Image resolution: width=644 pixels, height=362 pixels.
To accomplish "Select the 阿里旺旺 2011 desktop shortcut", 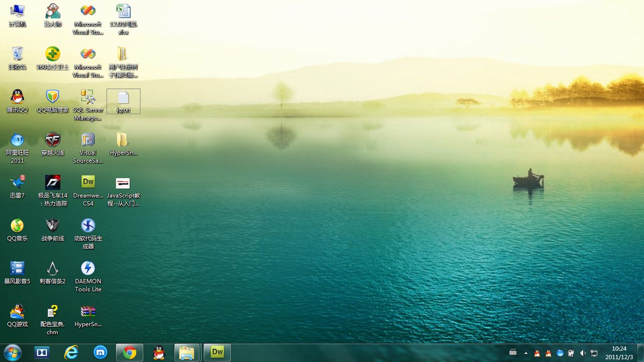I will pyautogui.click(x=17, y=148).
